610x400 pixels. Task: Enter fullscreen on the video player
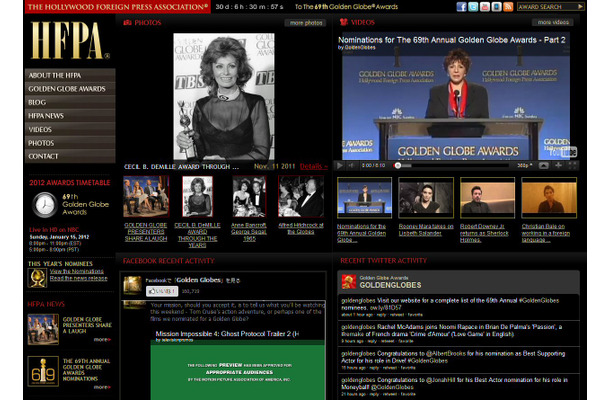coord(572,166)
